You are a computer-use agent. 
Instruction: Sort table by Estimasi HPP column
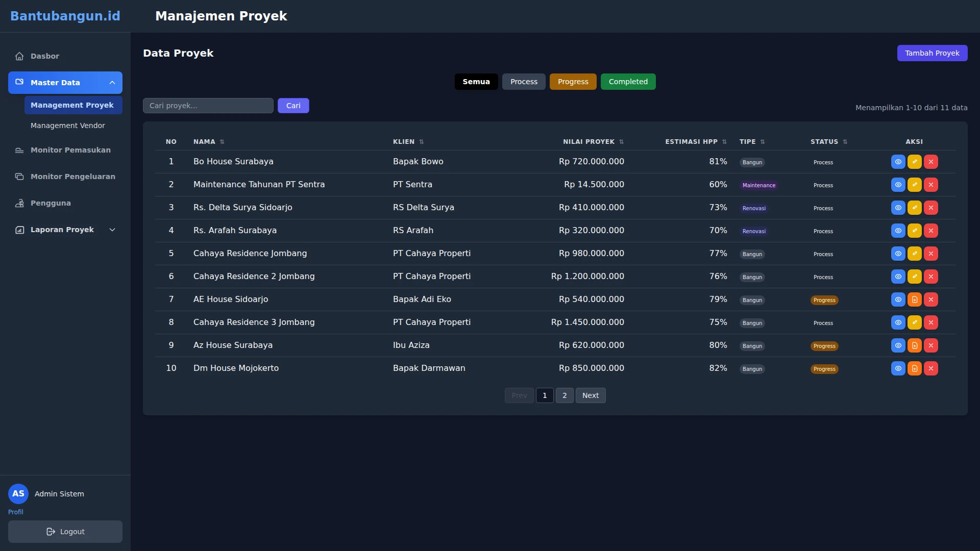pos(696,142)
